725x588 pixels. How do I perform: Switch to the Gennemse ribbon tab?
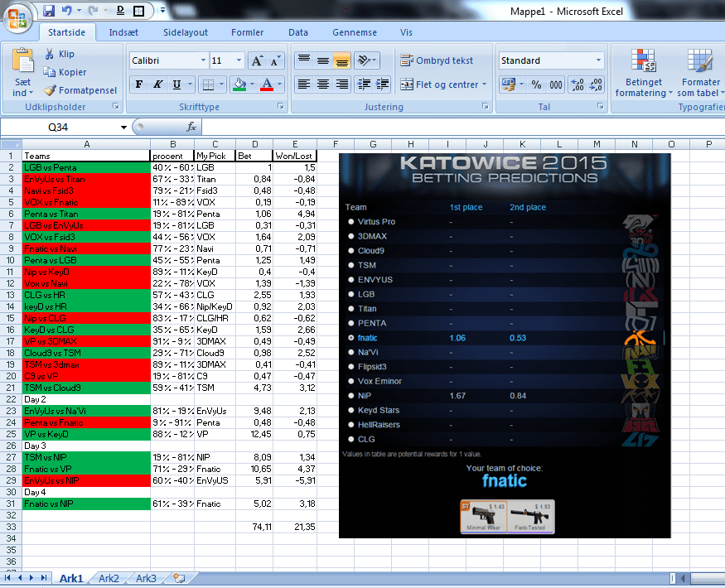click(x=355, y=32)
